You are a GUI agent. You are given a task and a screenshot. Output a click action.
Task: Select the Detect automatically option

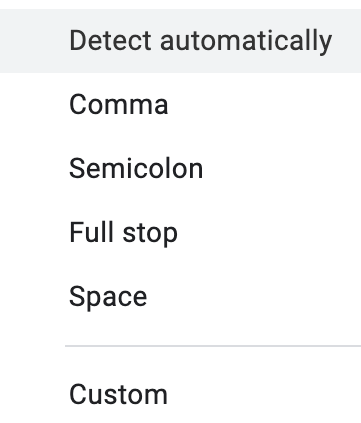click(x=180, y=41)
